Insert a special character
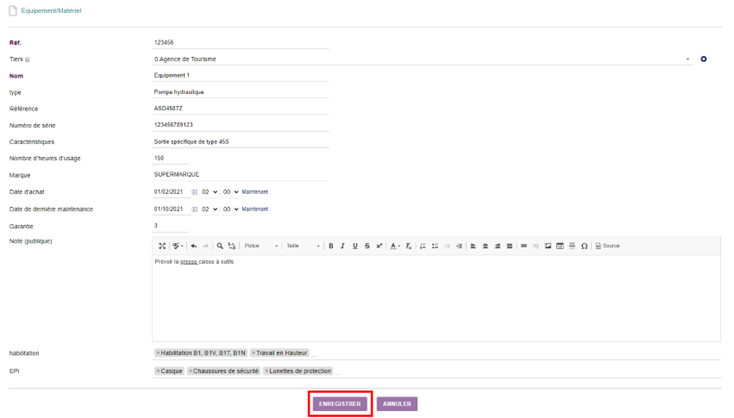This screenshot has height=418, width=734. point(584,246)
